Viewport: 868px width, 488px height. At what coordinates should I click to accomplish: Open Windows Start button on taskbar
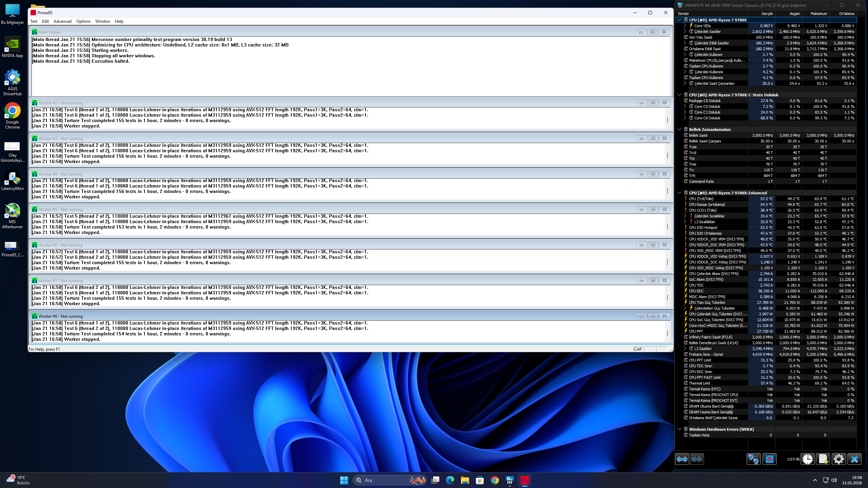click(344, 480)
